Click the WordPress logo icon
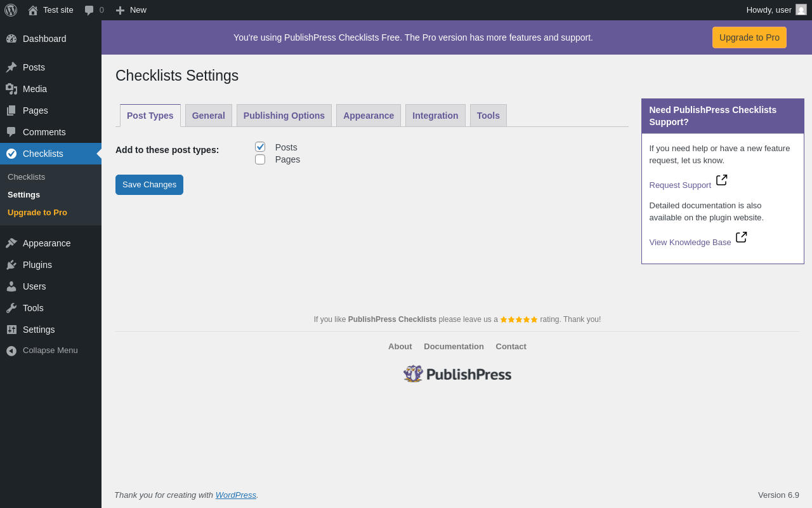 11,10
